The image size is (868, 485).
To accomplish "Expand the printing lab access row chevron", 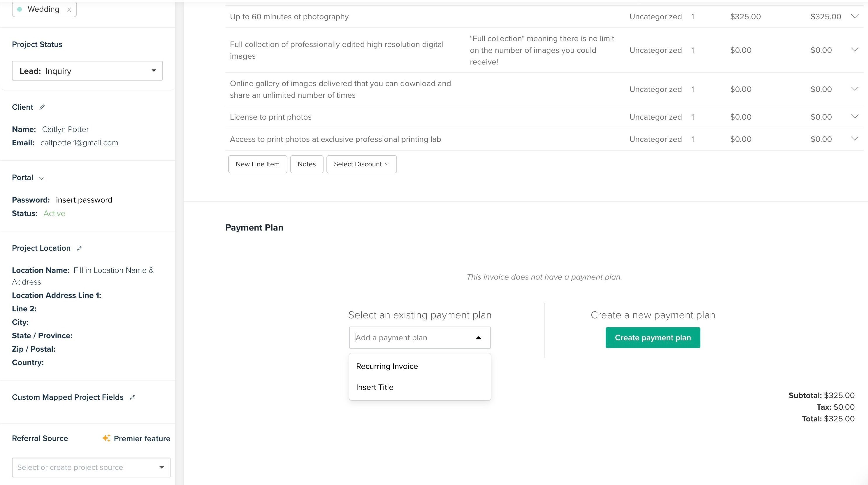I will pos(855,139).
